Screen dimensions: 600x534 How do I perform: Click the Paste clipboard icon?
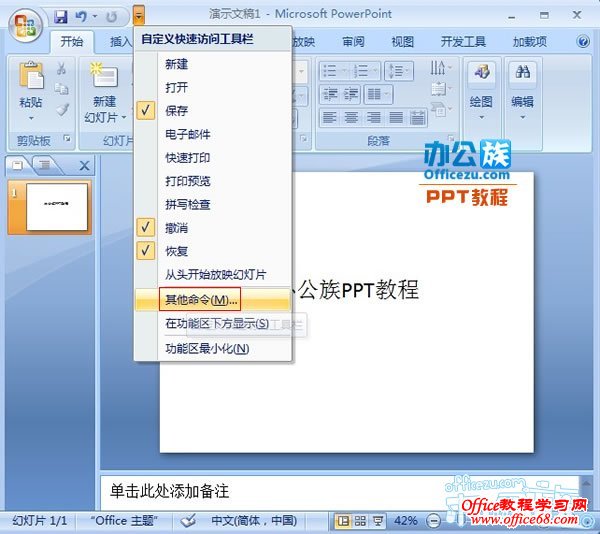31,75
